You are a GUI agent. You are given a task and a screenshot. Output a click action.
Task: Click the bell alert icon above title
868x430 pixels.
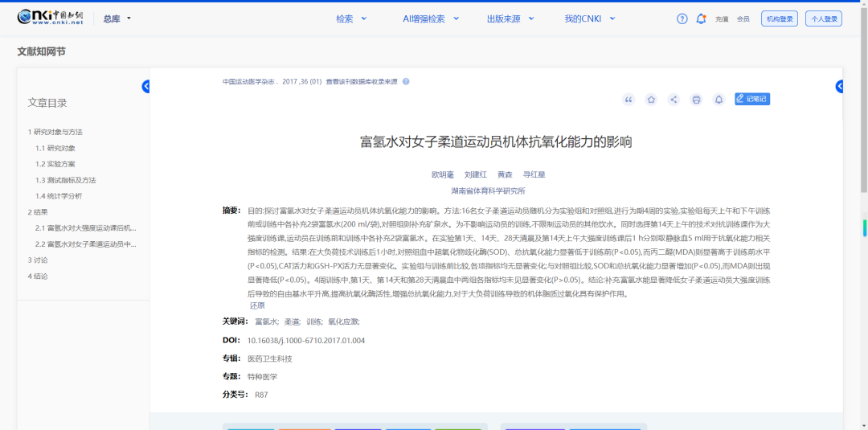[719, 100]
